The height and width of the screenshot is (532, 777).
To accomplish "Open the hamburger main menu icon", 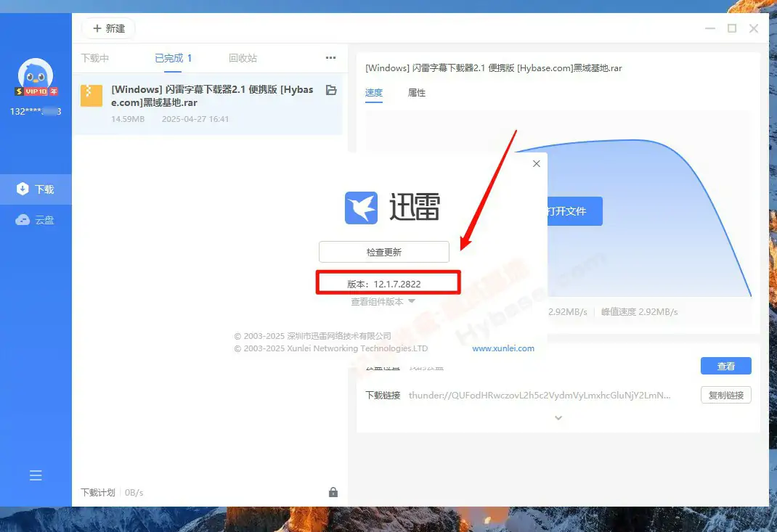I will tap(36, 475).
